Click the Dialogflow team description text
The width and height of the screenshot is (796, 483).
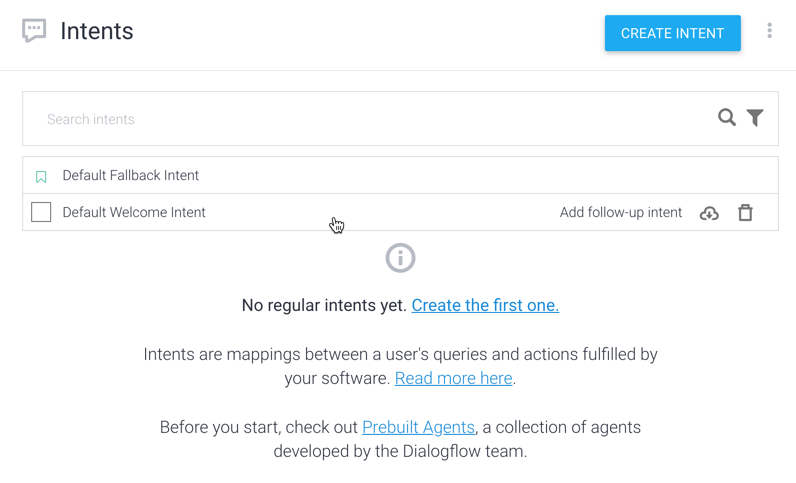click(400, 451)
